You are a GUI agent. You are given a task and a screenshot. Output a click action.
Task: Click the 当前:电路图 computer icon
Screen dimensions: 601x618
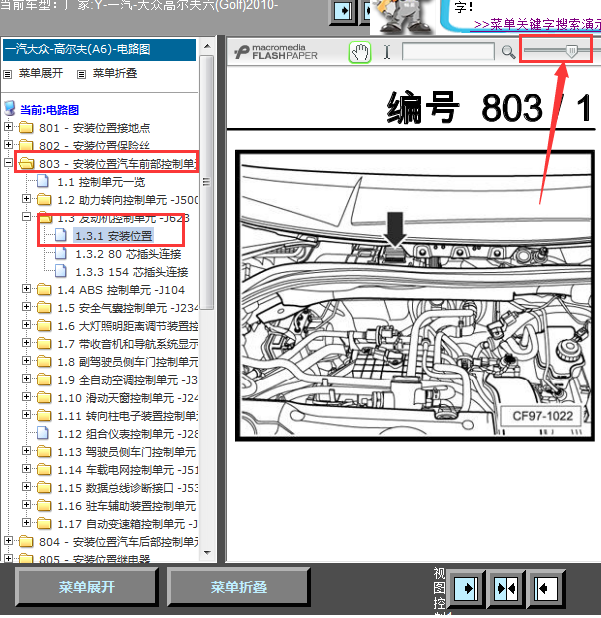[9, 108]
